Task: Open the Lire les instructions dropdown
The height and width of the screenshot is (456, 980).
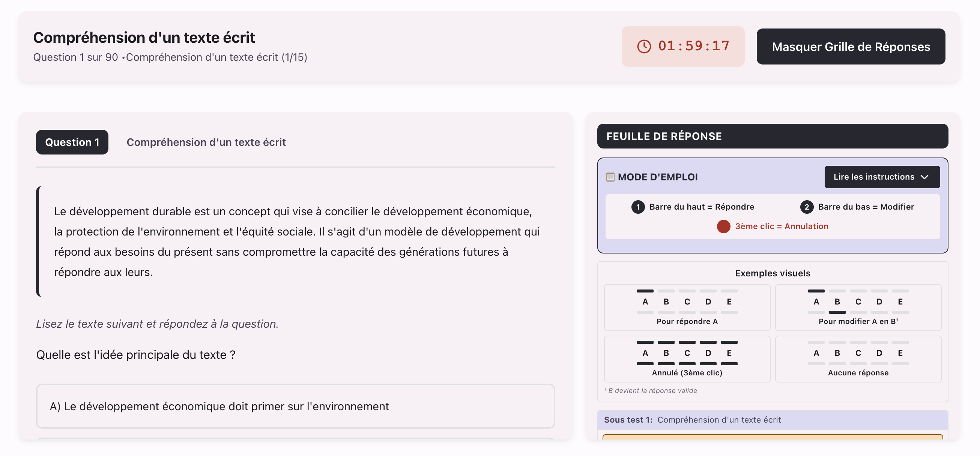Action: coord(882,177)
